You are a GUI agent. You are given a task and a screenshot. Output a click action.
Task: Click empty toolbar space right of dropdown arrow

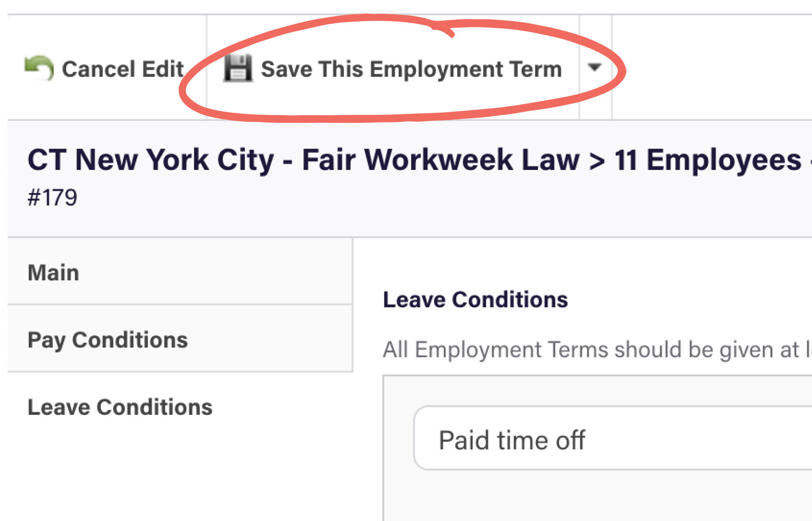click(712, 67)
